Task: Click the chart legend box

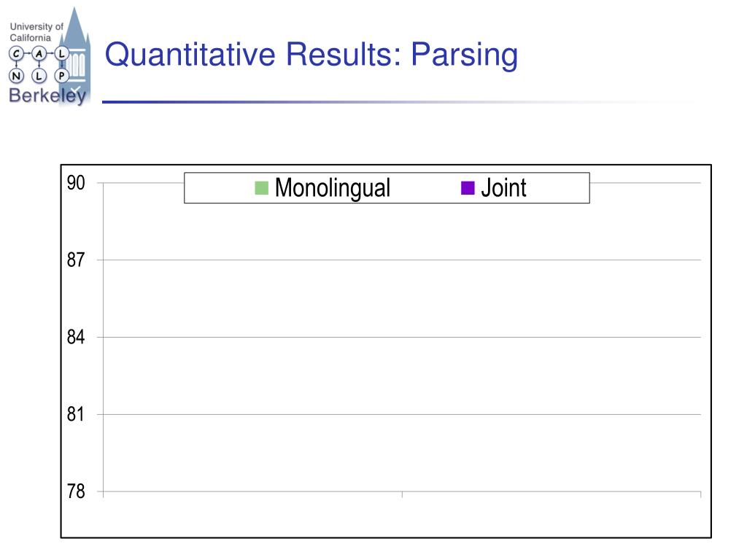Action: (x=387, y=188)
